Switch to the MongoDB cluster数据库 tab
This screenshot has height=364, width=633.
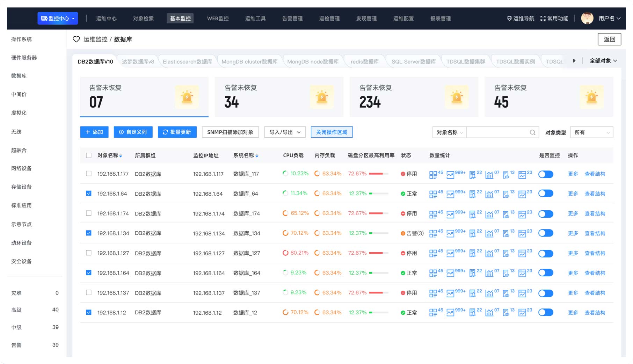(x=249, y=61)
